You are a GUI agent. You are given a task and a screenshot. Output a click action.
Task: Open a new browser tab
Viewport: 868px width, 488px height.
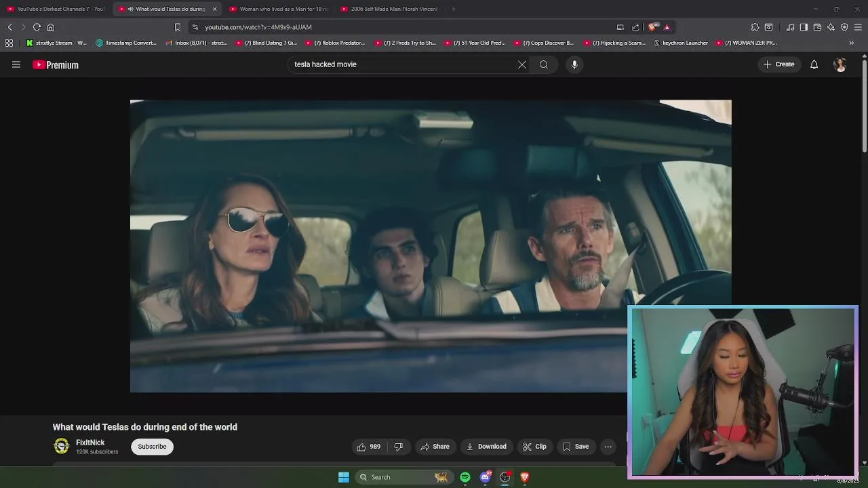[454, 9]
